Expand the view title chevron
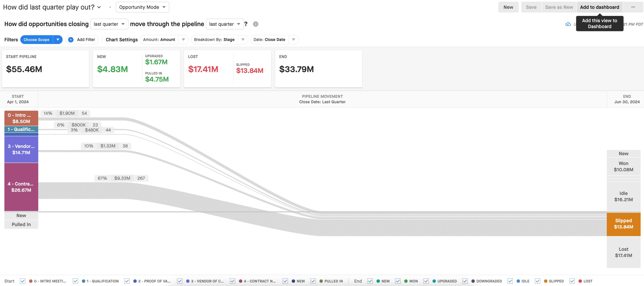This screenshot has width=644, height=286. point(99,7)
